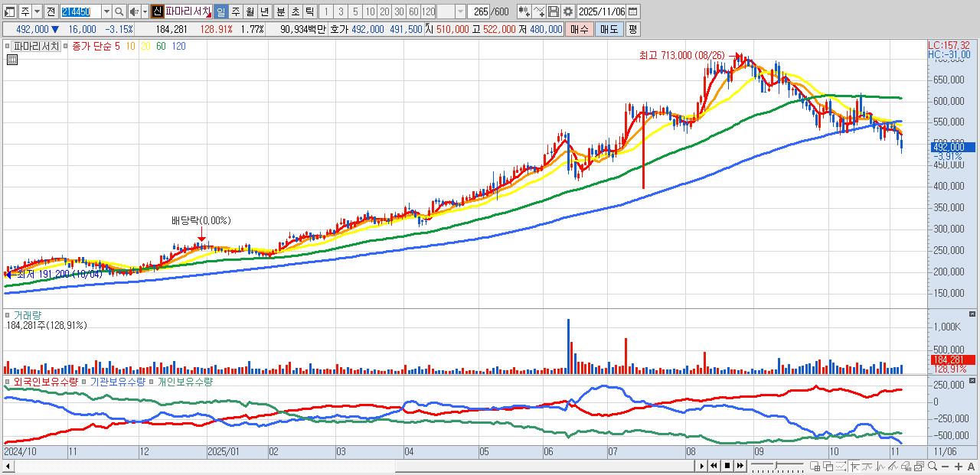Click the 매수 buy button
980x475 pixels.
click(580, 29)
